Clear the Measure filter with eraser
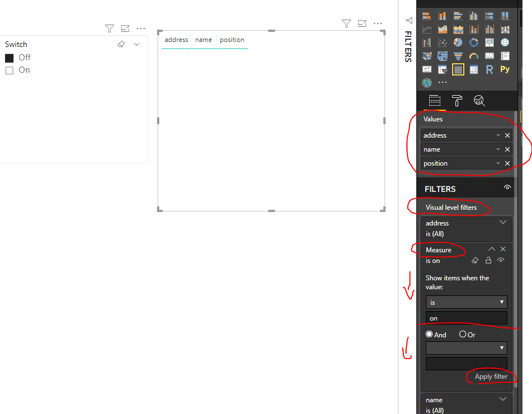The image size is (532, 414). pyautogui.click(x=475, y=260)
